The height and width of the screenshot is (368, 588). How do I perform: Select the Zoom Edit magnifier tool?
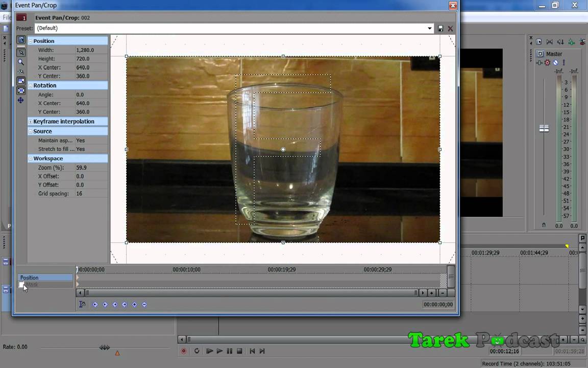(x=21, y=62)
